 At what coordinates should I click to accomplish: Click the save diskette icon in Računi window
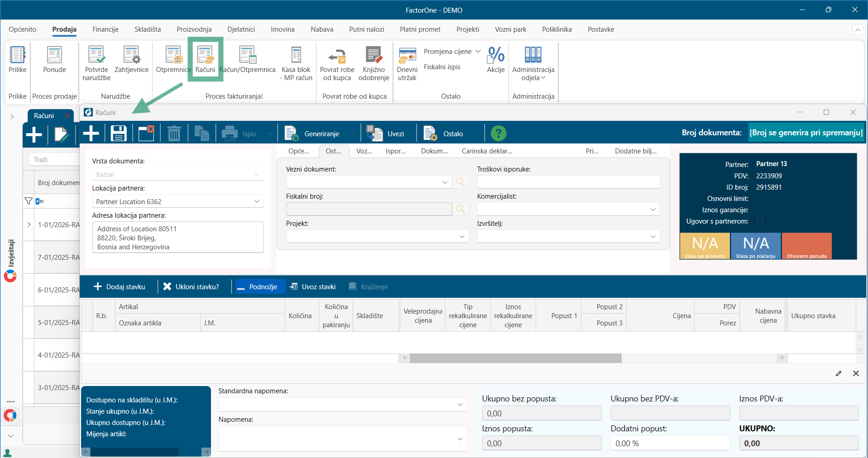pyautogui.click(x=119, y=134)
